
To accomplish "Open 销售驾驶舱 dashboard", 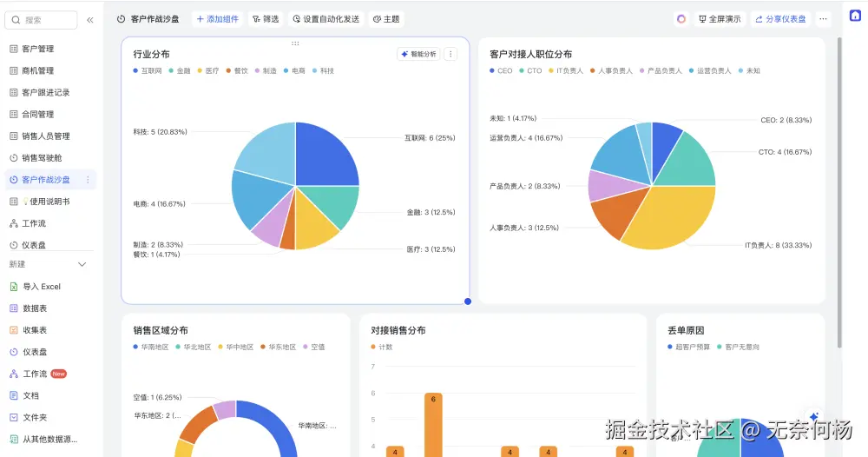I will (x=42, y=158).
